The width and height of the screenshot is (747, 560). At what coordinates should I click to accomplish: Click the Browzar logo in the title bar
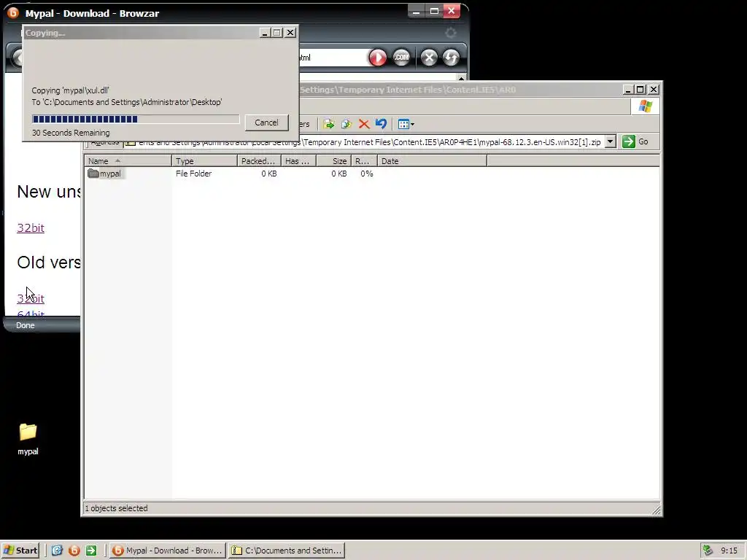(x=13, y=13)
